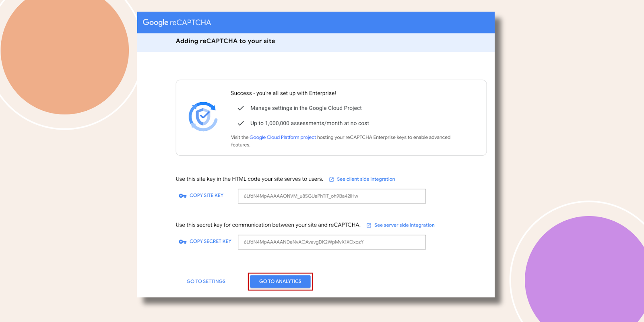
Task: Click external-link icon before client side integration
Action: pos(331,180)
